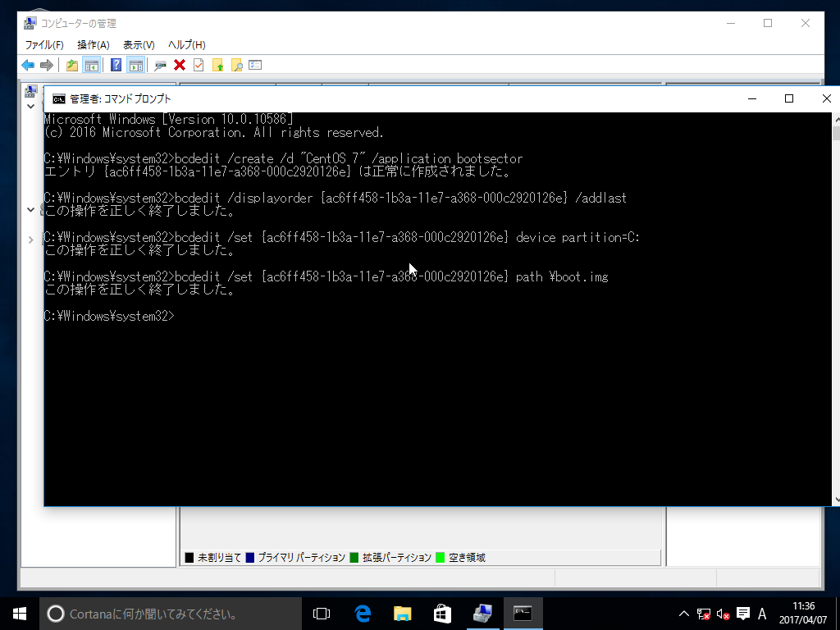Click the bcdedit /create CentOS 7 command line
Viewport: 840px width, 630px height.
pos(283,159)
